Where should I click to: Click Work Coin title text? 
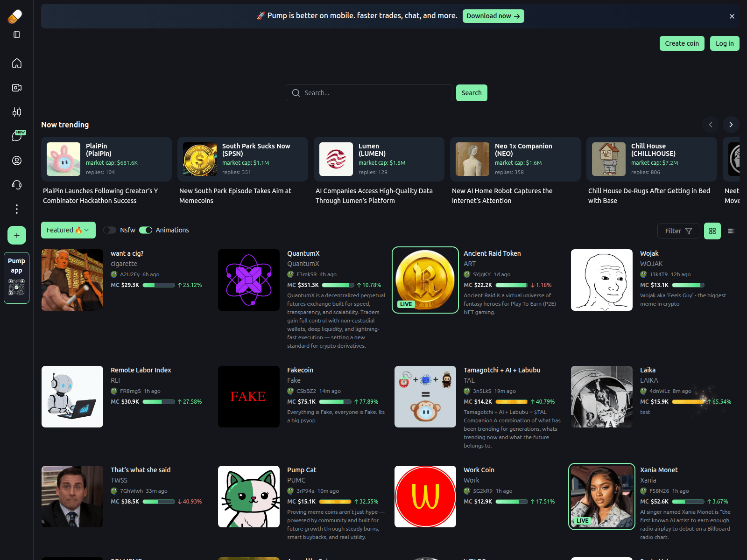click(479, 470)
